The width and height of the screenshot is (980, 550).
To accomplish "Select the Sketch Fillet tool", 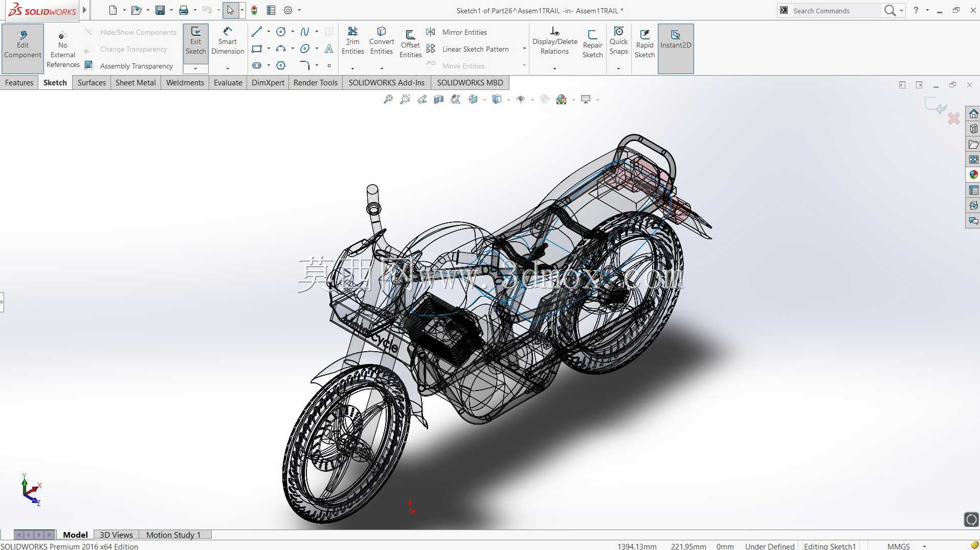I will click(x=305, y=65).
